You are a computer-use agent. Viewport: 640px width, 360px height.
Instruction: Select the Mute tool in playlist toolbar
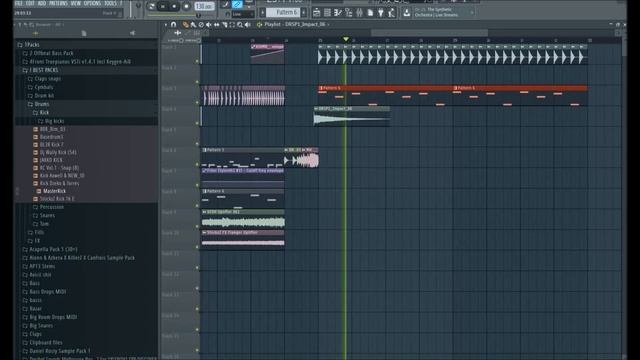coord(209,25)
